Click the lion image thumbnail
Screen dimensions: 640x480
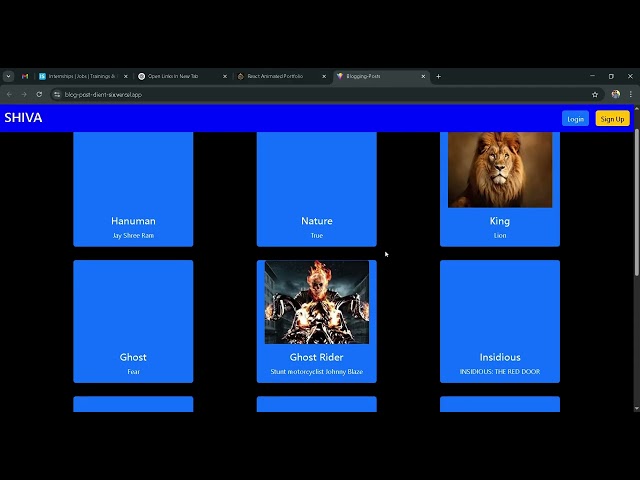tap(500, 170)
